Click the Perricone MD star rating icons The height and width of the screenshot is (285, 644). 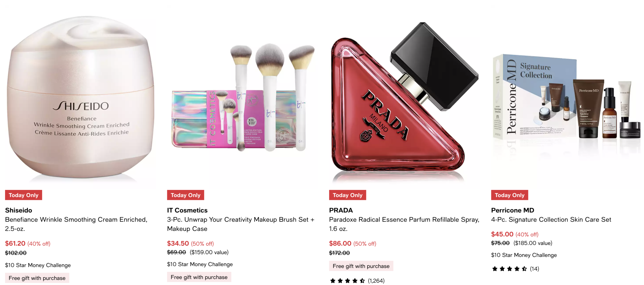[x=509, y=269]
